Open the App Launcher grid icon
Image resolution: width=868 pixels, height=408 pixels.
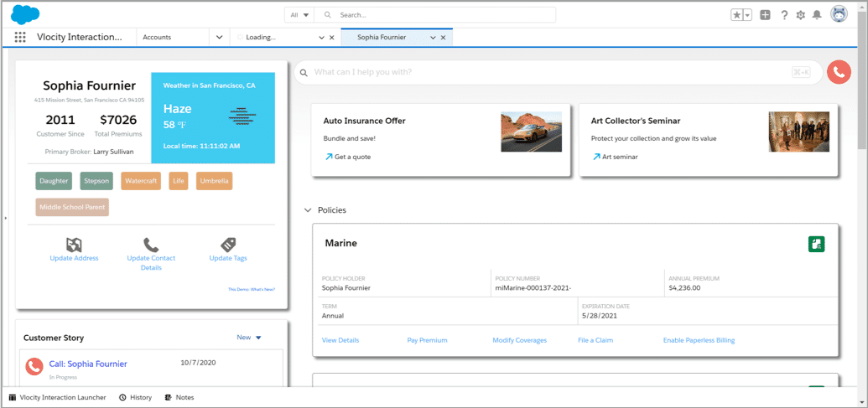point(20,37)
